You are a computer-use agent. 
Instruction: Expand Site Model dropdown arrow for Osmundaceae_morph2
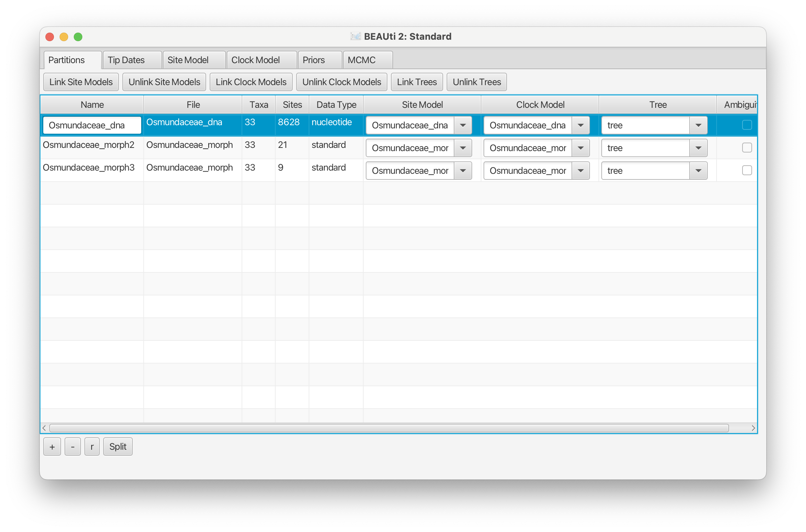(x=463, y=148)
